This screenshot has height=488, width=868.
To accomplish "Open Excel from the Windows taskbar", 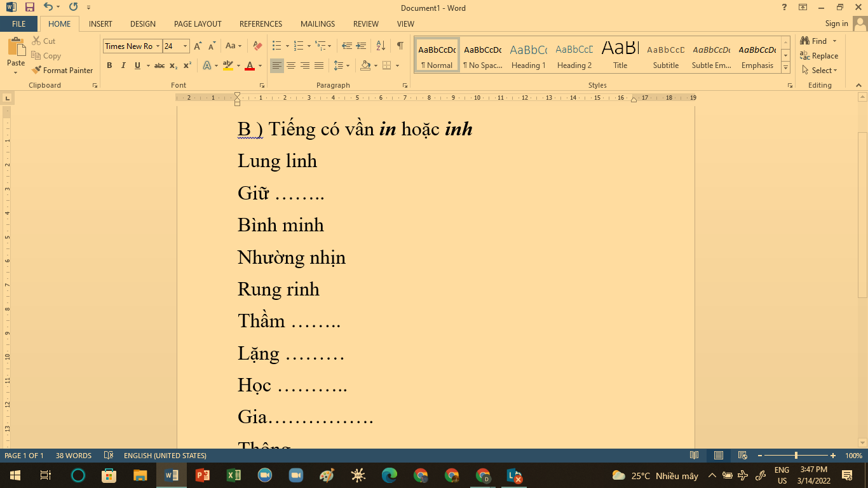I will coord(234,475).
